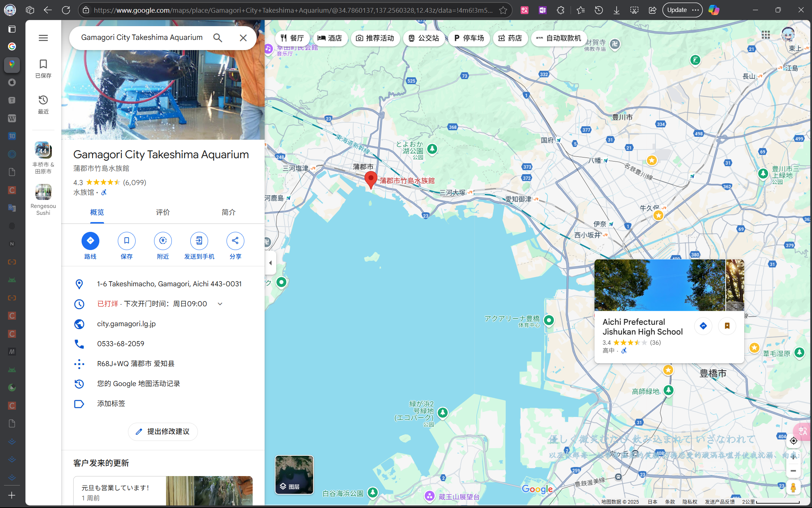The image size is (812, 508).
Task: Open the Recent history panel
Action: point(43,104)
